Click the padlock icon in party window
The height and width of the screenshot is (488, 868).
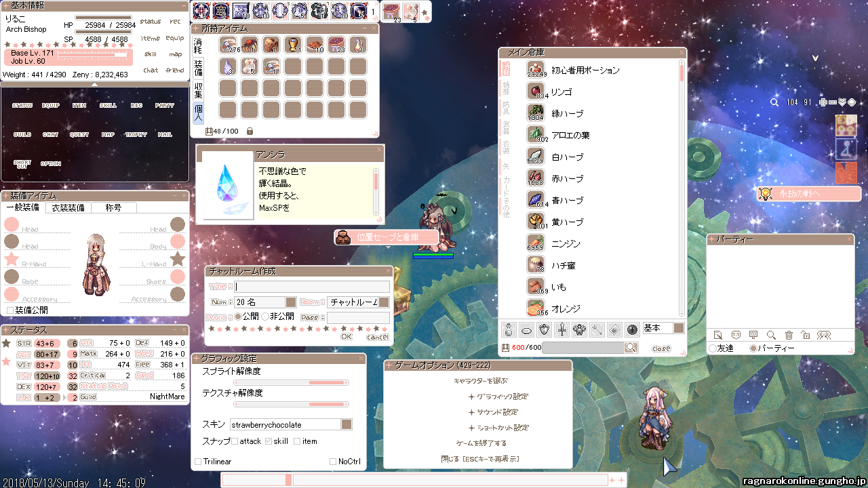805,335
